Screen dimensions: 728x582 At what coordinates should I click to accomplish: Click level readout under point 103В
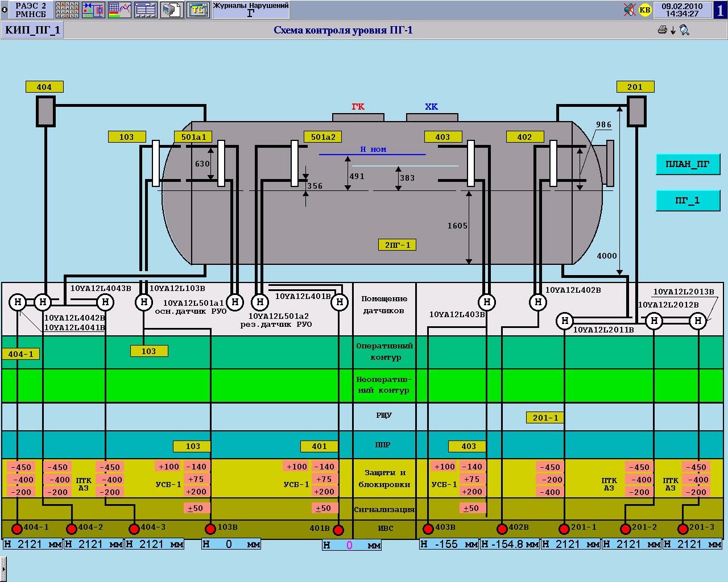coord(231,544)
